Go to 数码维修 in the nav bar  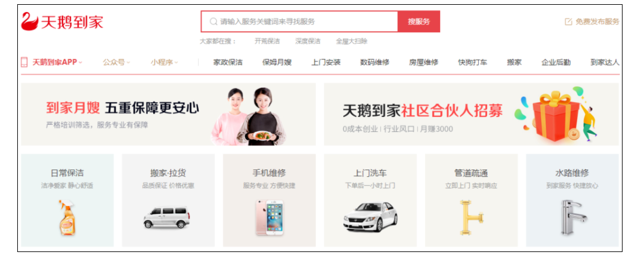pos(375,63)
